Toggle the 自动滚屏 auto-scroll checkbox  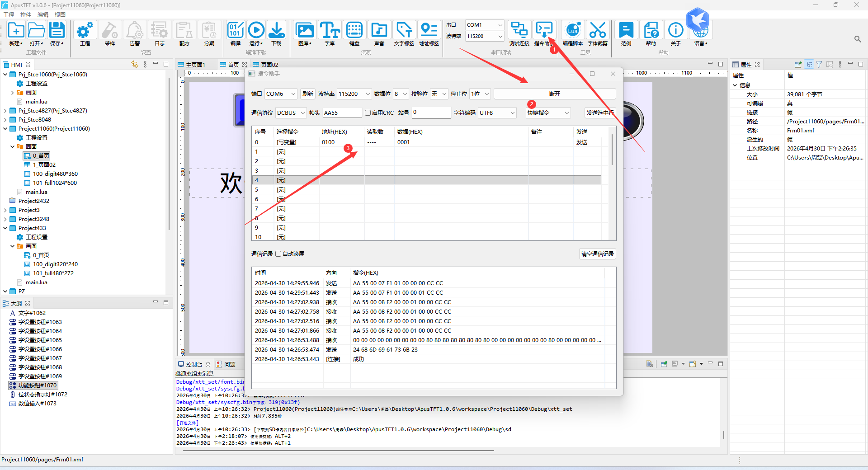278,254
